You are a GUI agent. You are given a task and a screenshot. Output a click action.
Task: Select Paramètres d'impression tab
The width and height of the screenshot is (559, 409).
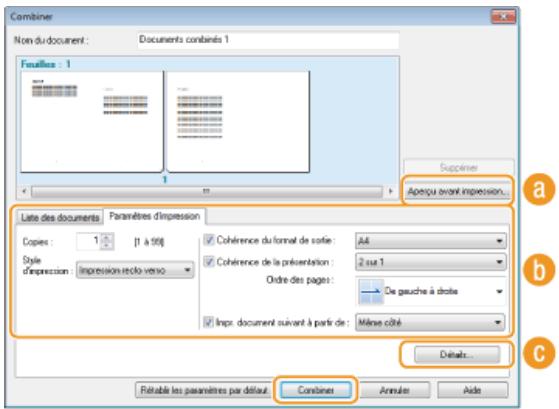[x=154, y=216]
